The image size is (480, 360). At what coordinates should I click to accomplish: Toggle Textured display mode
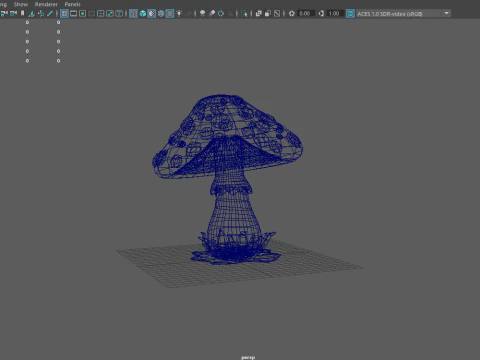tap(170, 13)
